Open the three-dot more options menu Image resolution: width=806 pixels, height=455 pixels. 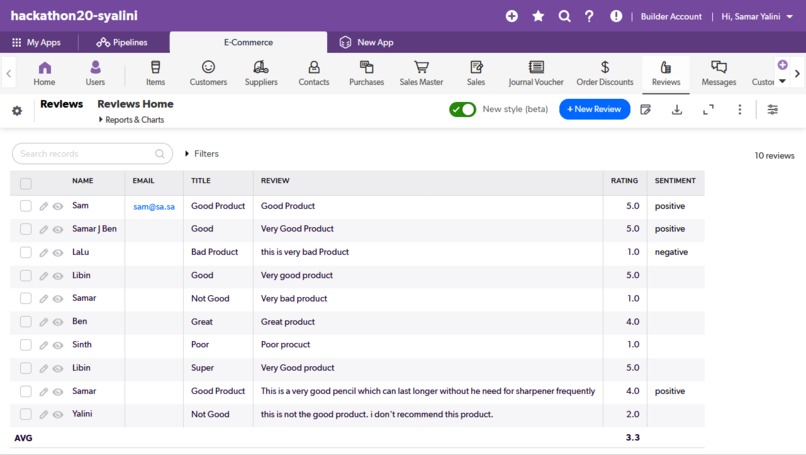pos(740,110)
